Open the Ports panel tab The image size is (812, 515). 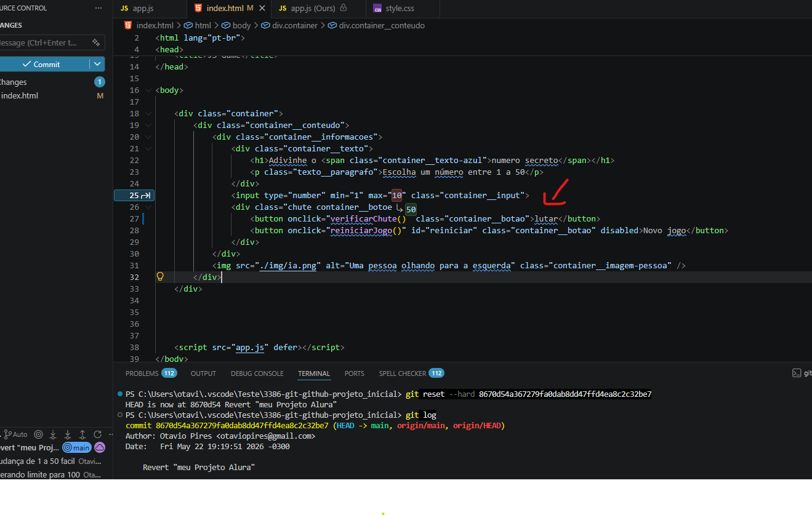point(355,373)
